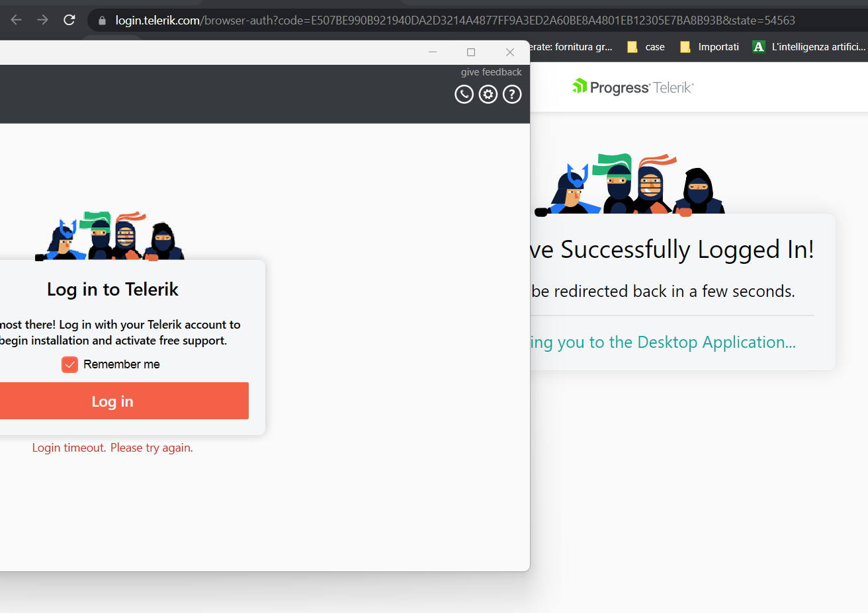Click the question mark help icon
Image resolution: width=868 pixels, height=613 pixels.
tap(512, 95)
